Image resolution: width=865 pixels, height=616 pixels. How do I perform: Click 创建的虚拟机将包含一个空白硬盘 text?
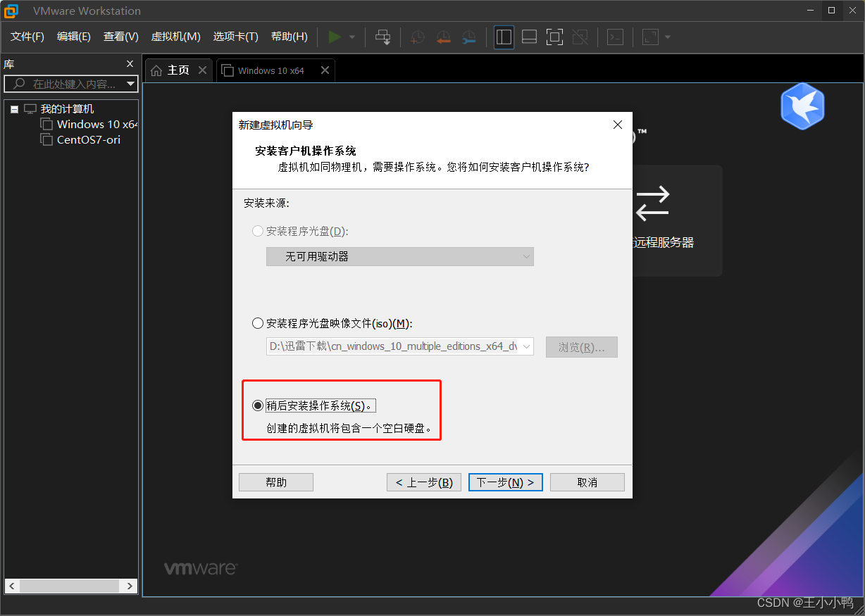(x=349, y=428)
